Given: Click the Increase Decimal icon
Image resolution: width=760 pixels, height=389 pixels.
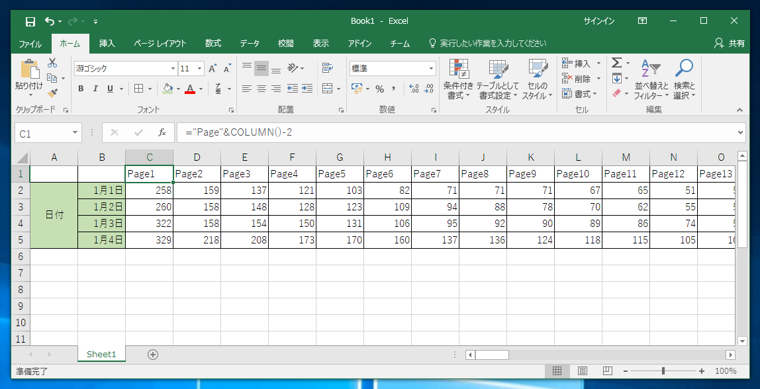Looking at the screenshot, I should (414, 89).
